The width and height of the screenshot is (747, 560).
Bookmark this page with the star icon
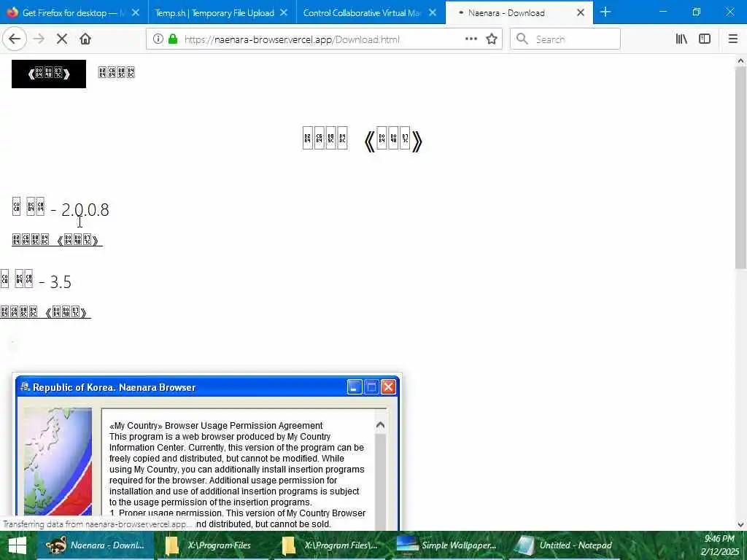492,39
